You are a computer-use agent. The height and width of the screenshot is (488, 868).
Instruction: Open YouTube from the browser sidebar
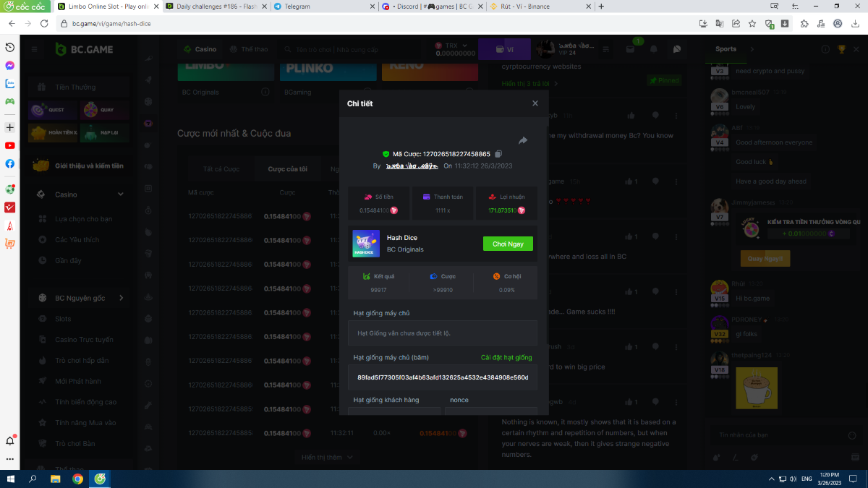pos(10,145)
